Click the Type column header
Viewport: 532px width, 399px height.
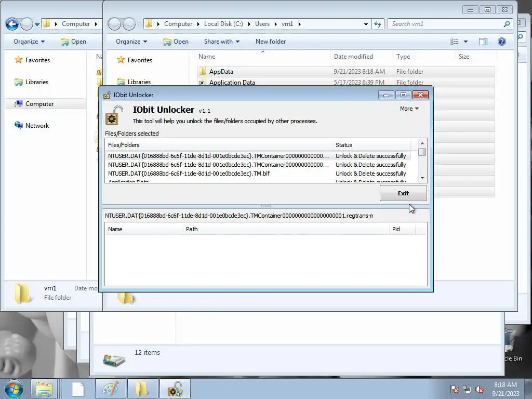tap(403, 57)
